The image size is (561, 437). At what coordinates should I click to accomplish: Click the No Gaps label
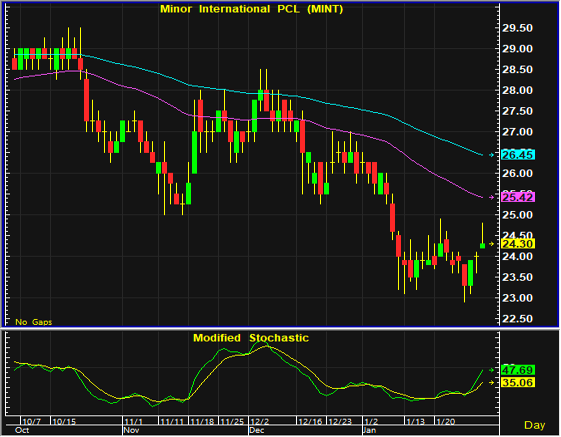pyautogui.click(x=34, y=322)
